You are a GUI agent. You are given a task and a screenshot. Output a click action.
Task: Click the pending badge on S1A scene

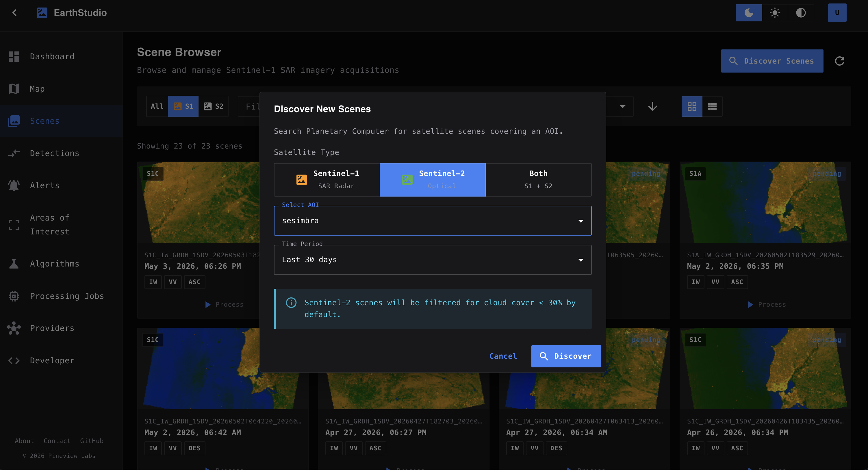point(827,174)
